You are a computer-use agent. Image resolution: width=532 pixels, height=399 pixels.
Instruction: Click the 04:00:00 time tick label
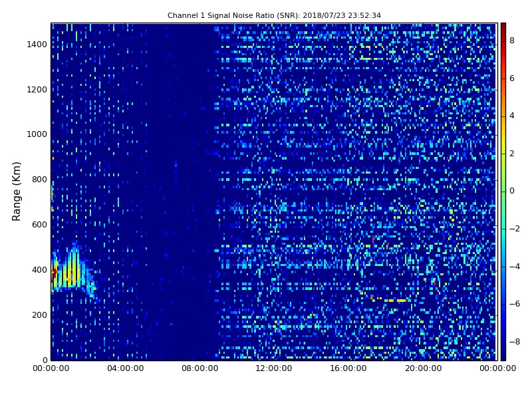[126, 368]
